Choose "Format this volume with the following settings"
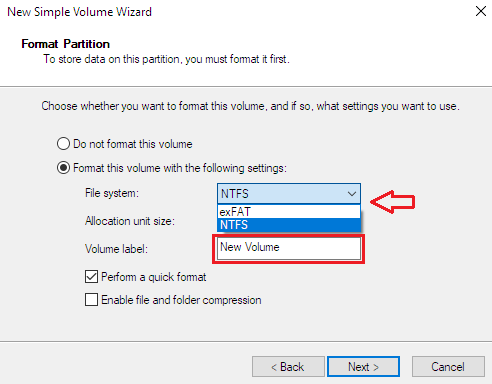The height and width of the screenshot is (384, 492). (63, 168)
